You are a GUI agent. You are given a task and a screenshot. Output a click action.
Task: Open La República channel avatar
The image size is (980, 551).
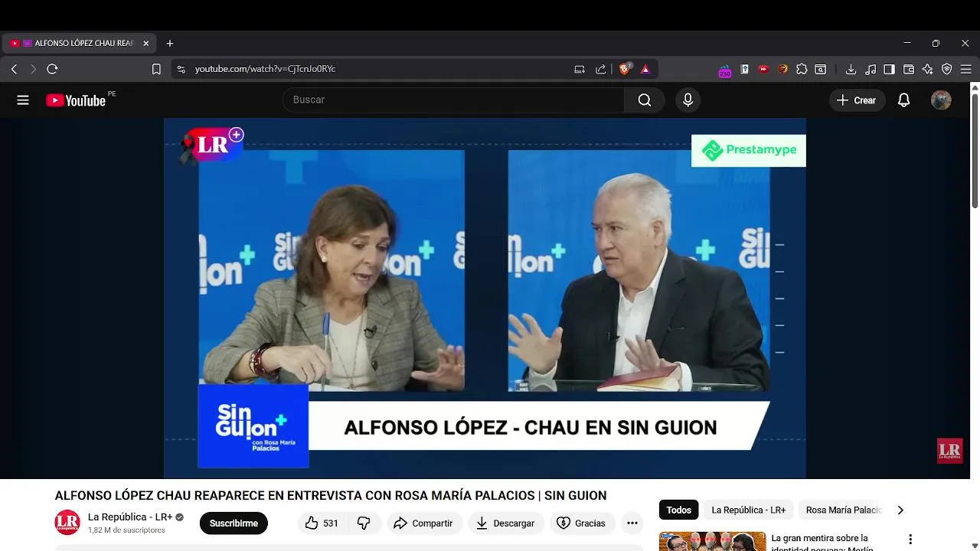tap(67, 523)
